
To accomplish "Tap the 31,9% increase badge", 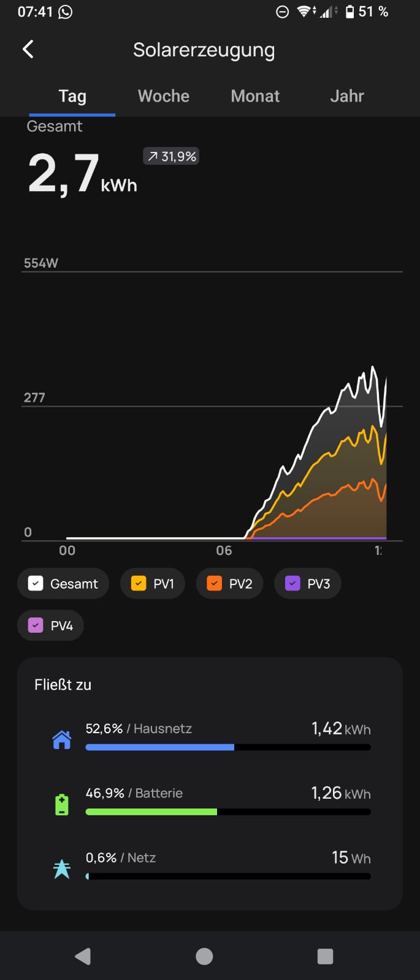I will click(171, 157).
